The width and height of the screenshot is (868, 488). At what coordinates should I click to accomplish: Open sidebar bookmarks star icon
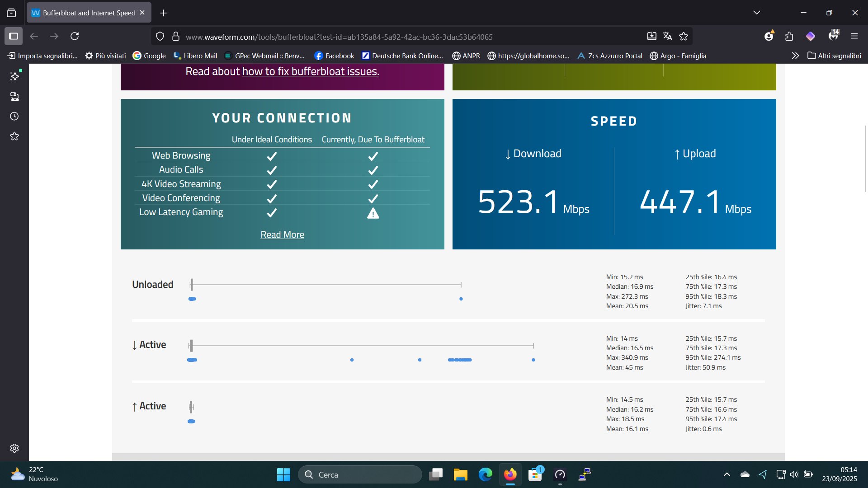14,136
